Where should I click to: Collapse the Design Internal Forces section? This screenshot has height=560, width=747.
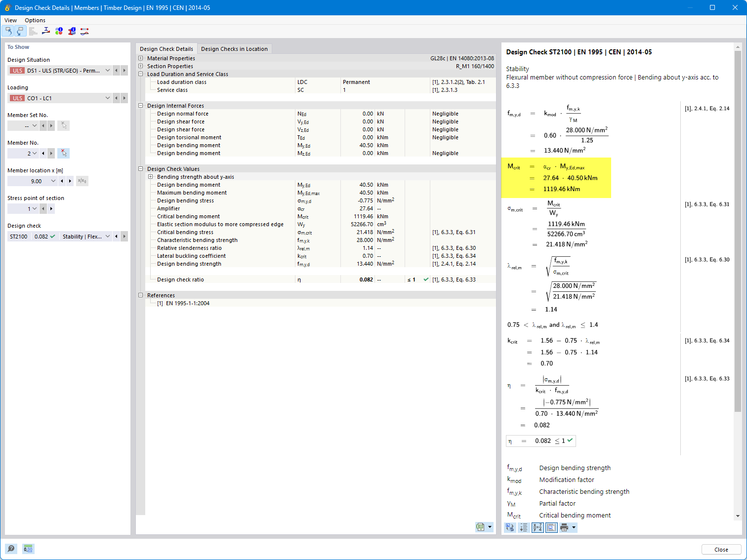coord(141,106)
